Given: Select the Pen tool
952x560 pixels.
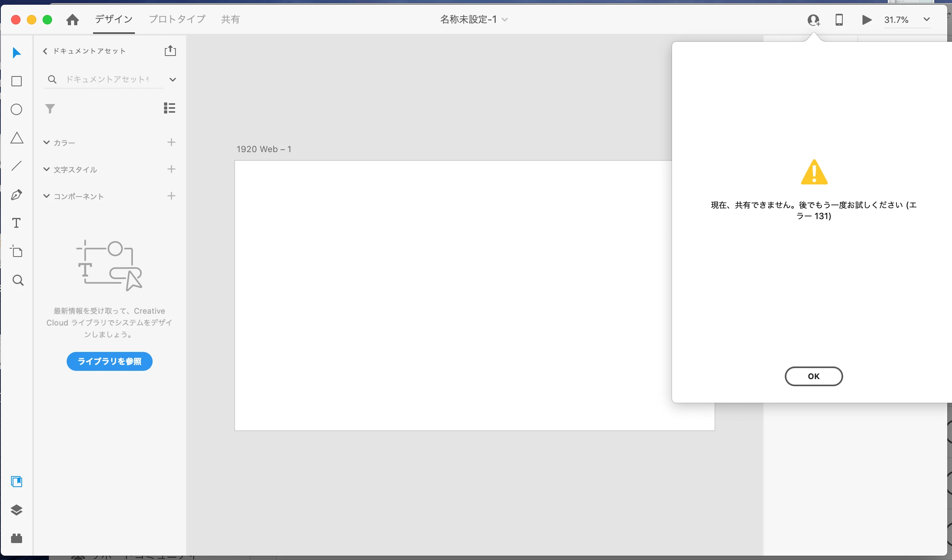Looking at the screenshot, I should tap(17, 195).
